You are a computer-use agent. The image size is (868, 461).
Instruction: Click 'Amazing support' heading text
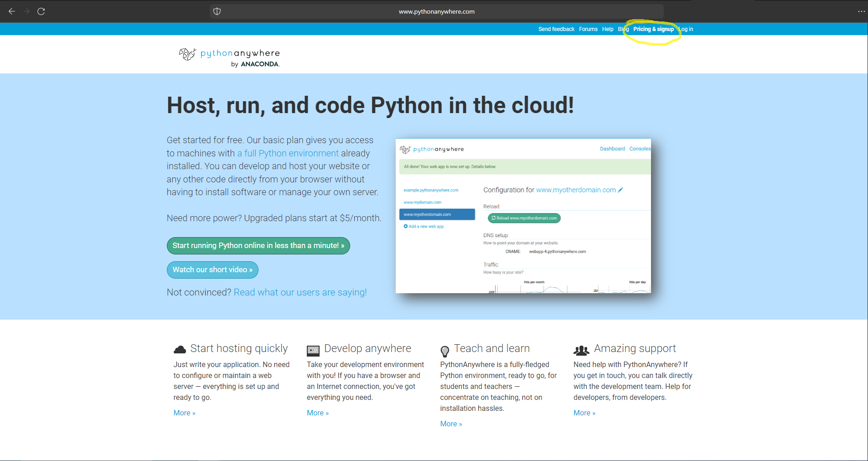tap(635, 348)
